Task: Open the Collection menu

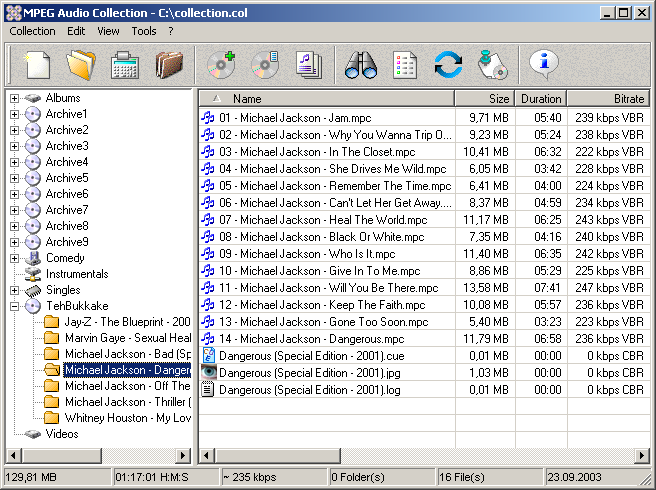Action: tap(32, 31)
